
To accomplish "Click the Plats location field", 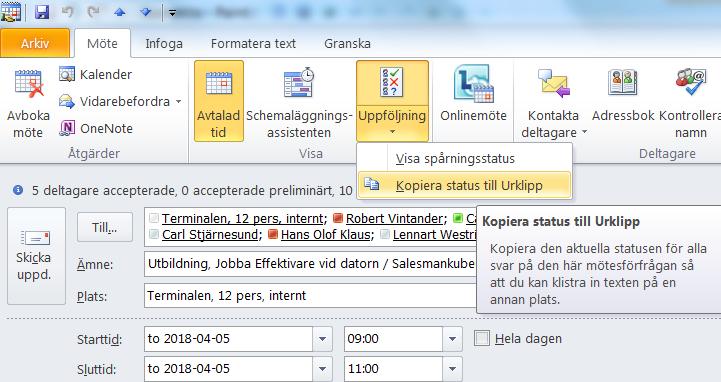I will pyautogui.click(x=310, y=295).
